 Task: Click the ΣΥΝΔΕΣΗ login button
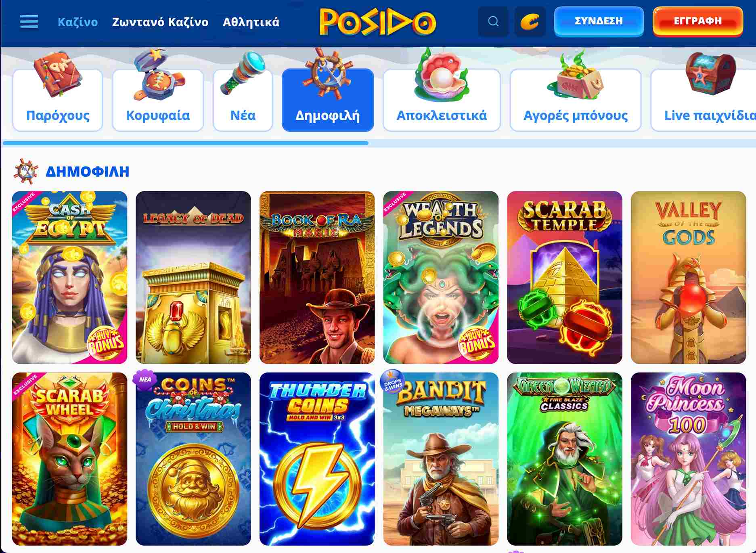point(599,21)
